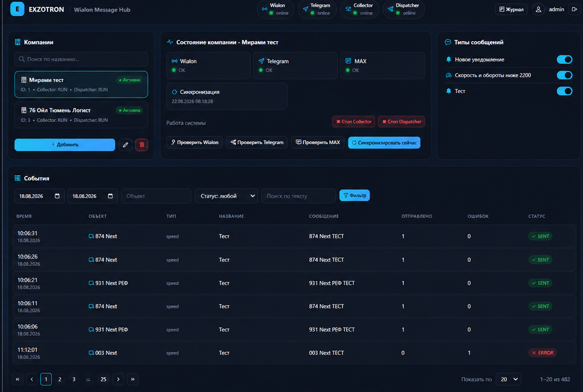Screen dimensions: 583x392
Task: Click Проверить Wialon button
Action: coord(195,142)
